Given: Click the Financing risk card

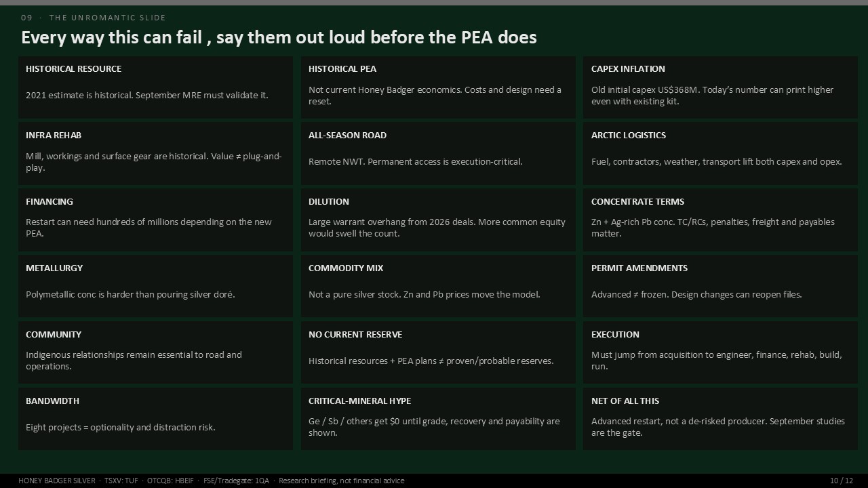Looking at the screenshot, I should 155,220.
